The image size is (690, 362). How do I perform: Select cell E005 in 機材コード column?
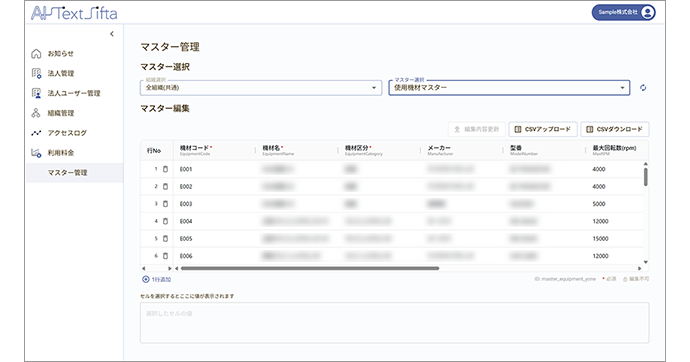(214, 238)
